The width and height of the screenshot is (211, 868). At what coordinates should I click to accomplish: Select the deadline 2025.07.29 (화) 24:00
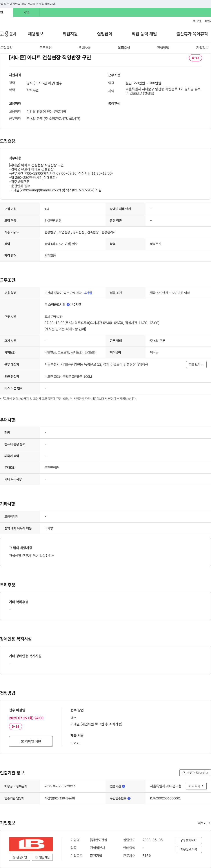point(26,718)
